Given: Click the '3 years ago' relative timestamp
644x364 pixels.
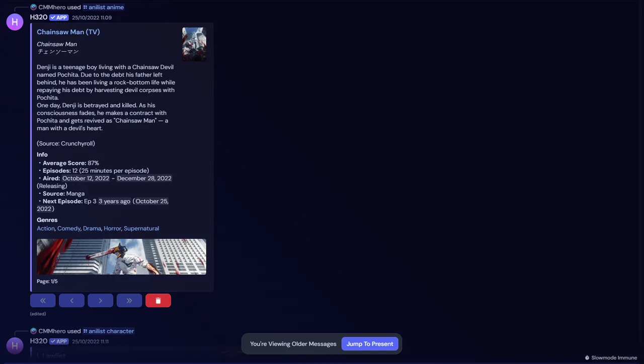Looking at the screenshot, I should pyautogui.click(x=114, y=201).
